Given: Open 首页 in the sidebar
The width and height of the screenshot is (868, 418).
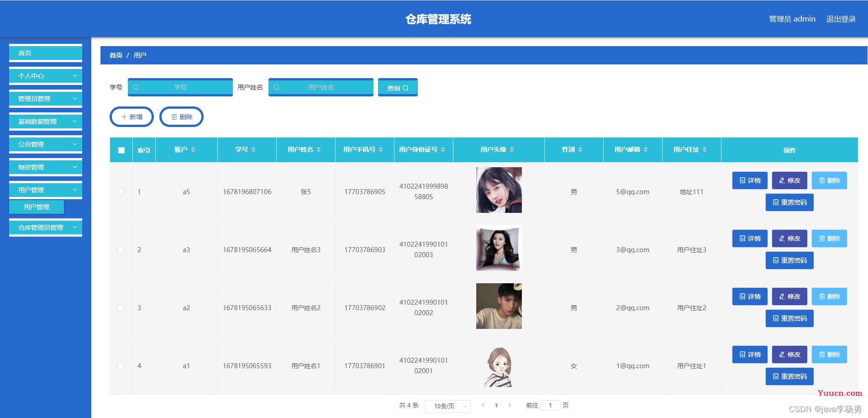Looking at the screenshot, I should point(46,53).
